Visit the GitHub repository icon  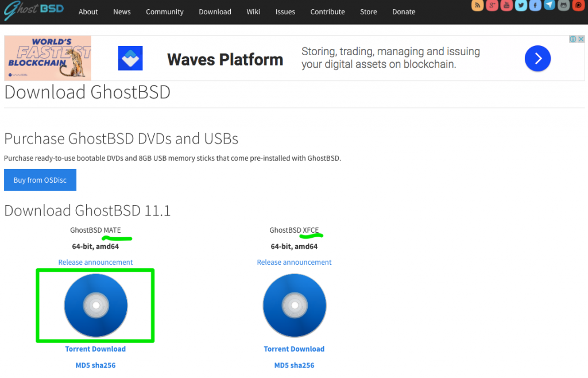(564, 5)
